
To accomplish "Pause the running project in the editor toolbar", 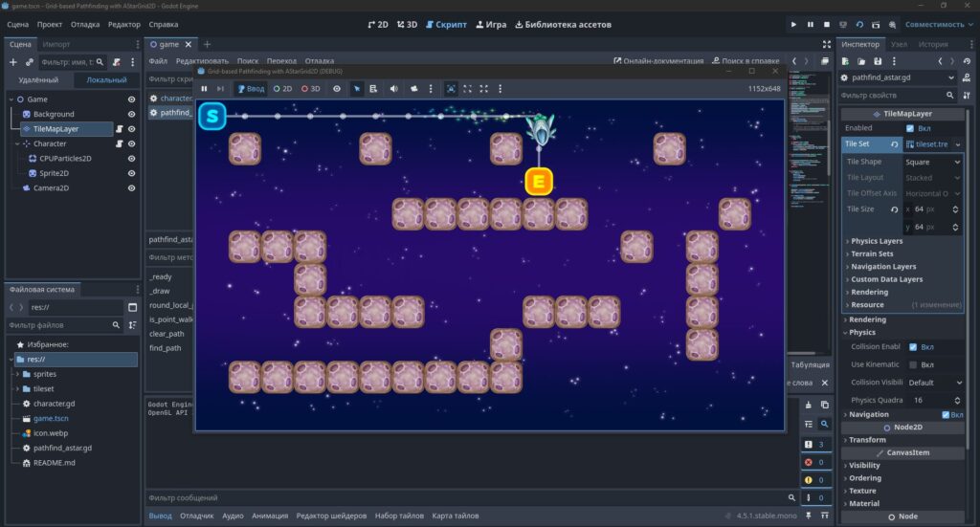I will point(810,24).
